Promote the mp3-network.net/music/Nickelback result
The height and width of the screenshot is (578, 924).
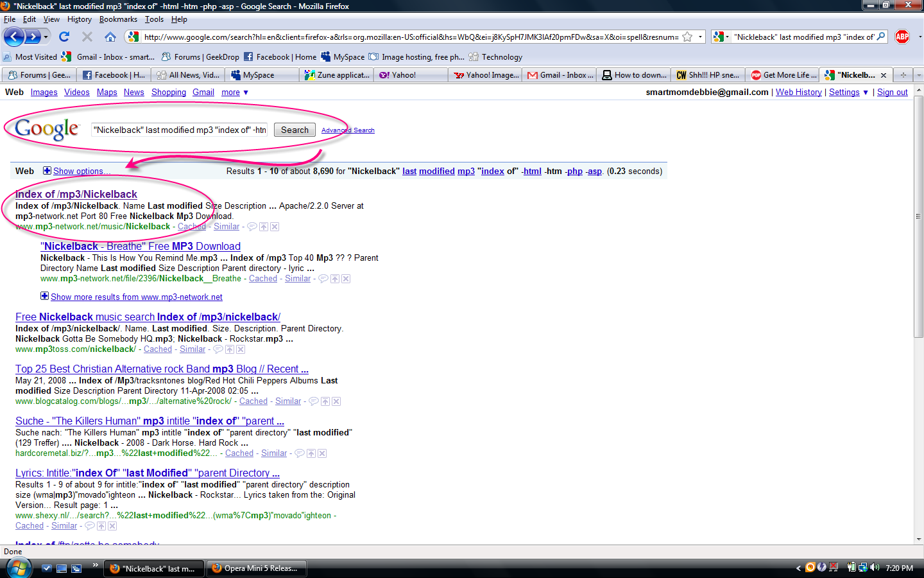[x=264, y=227]
